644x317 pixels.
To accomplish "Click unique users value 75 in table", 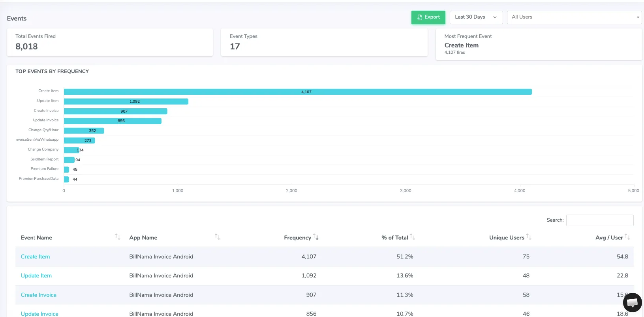I will pos(526,257).
